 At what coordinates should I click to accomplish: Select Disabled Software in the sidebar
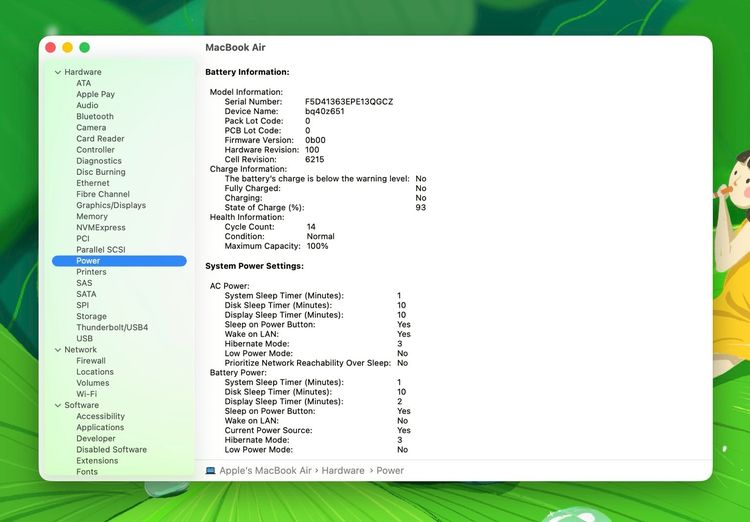pyautogui.click(x=111, y=449)
